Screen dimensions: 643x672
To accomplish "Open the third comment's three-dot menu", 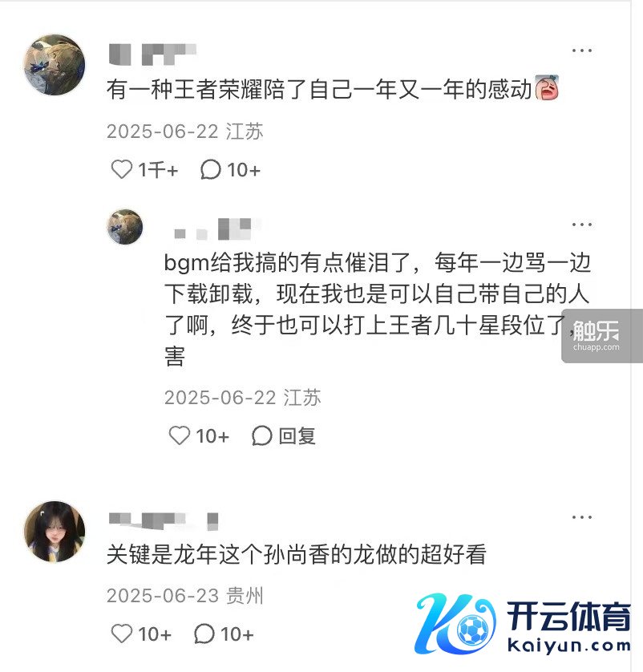I will 582,517.
